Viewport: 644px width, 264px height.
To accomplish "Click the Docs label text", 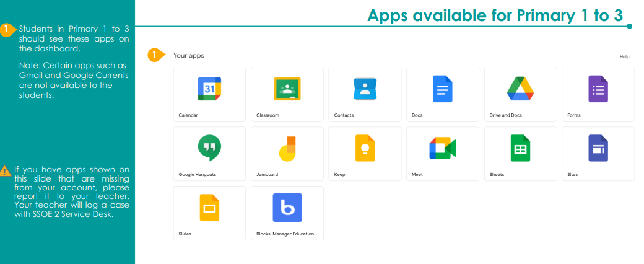I will coord(417,115).
